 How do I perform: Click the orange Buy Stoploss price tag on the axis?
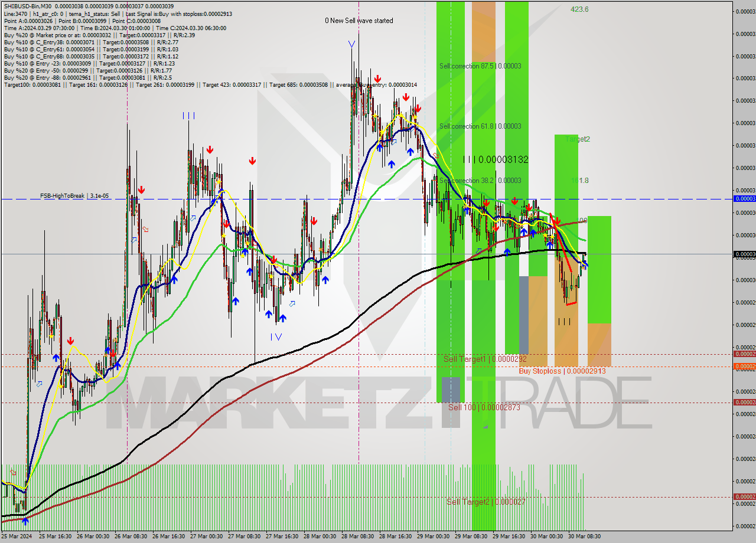[744, 367]
